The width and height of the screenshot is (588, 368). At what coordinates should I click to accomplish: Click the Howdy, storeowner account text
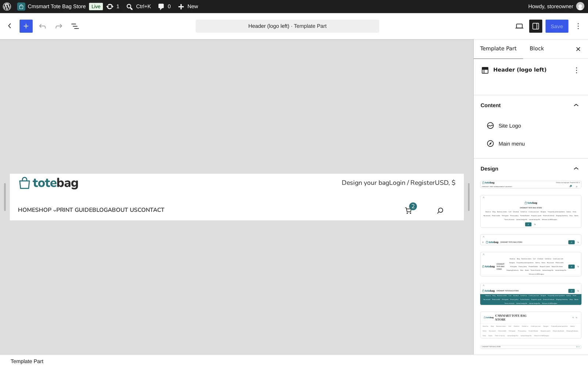pos(551,6)
